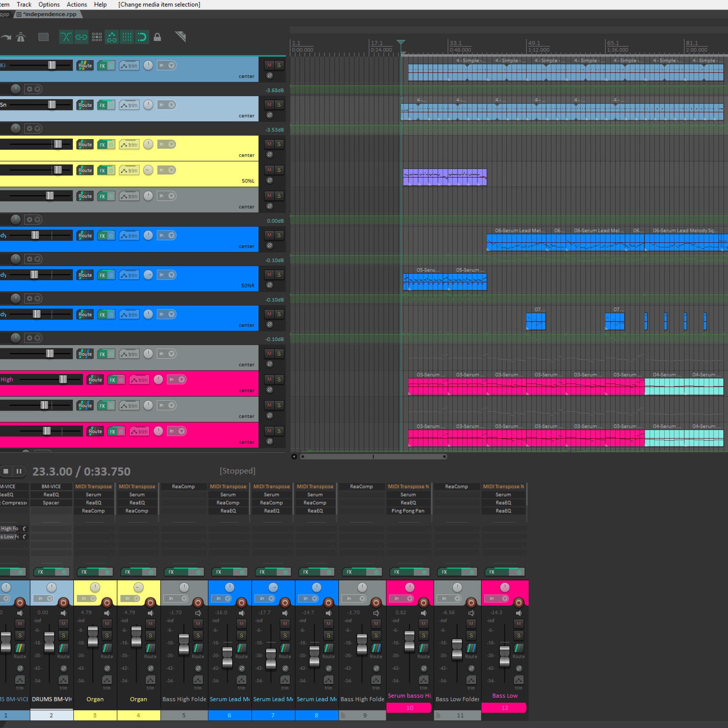Click Route button on Serum basso High track
This screenshot has height=728, width=728.
[x=95, y=380]
